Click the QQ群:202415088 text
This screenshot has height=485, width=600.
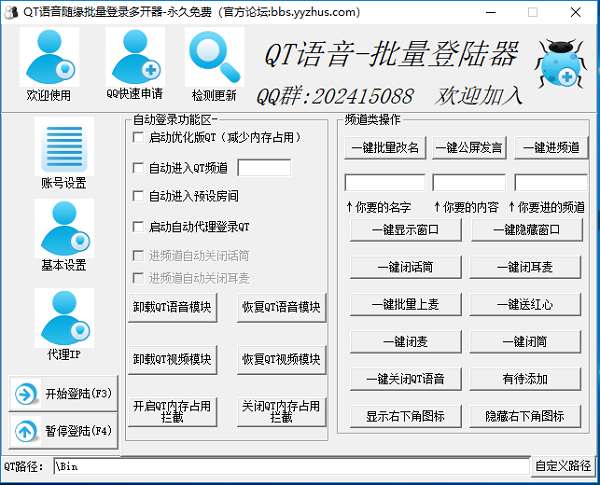click(x=335, y=96)
